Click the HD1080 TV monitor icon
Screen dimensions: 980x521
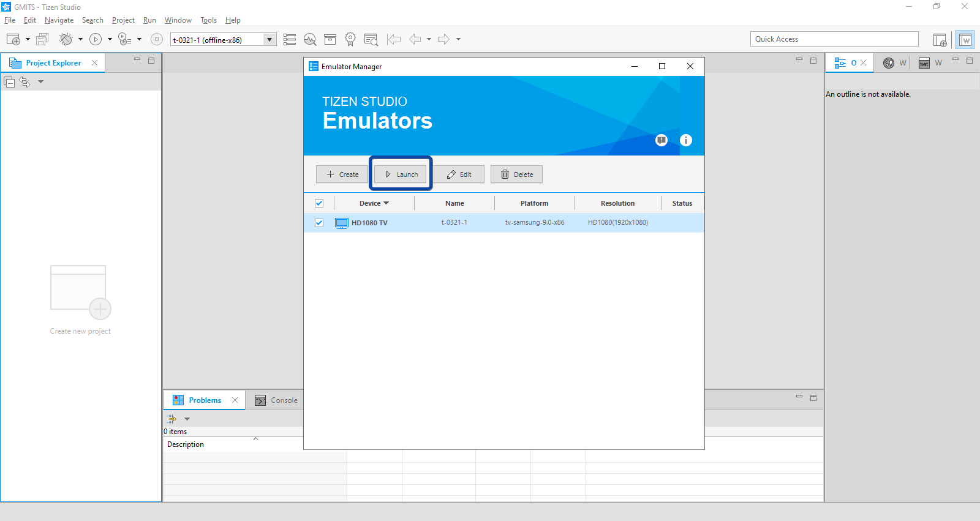[342, 223]
